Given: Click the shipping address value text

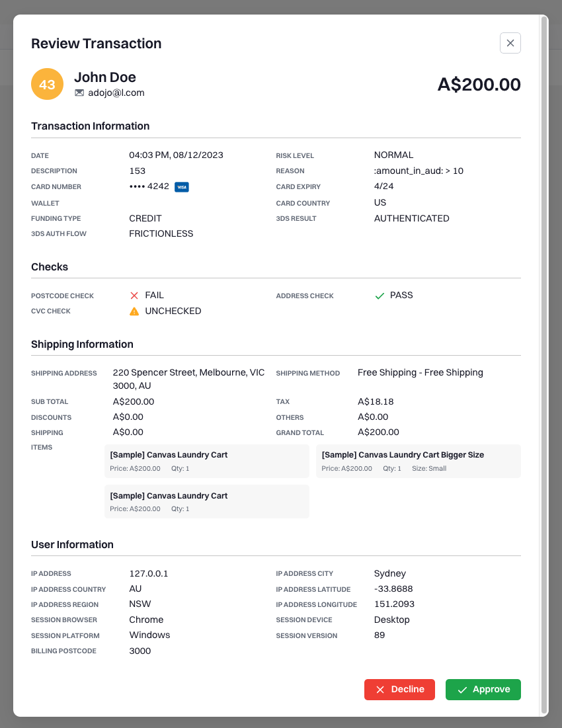Looking at the screenshot, I should 188,379.
